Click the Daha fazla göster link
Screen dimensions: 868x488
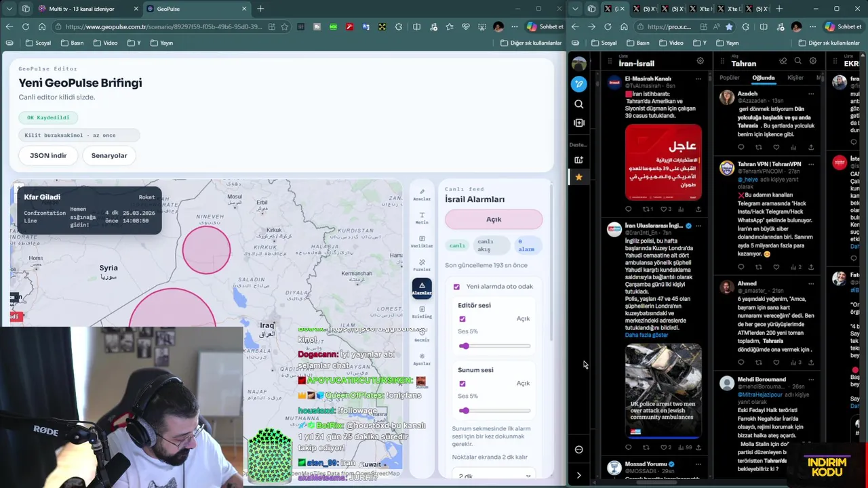tap(646, 335)
